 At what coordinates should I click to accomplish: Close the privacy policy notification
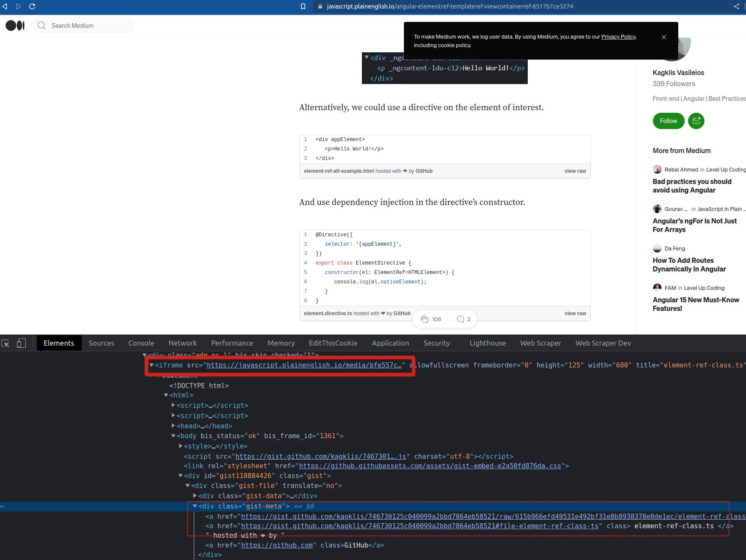[664, 37]
